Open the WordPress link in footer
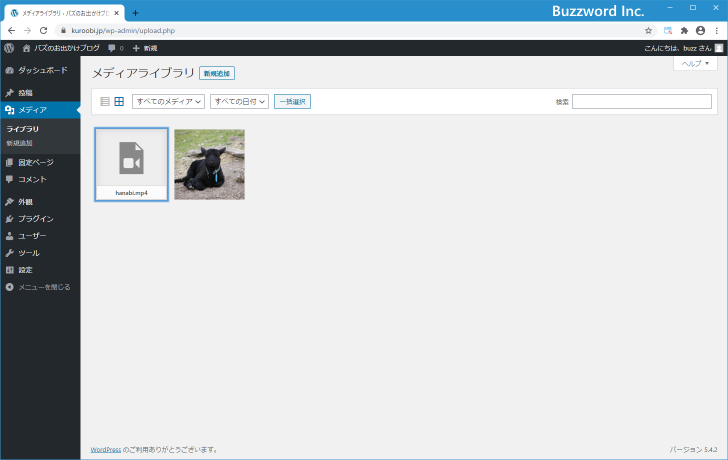 105,450
